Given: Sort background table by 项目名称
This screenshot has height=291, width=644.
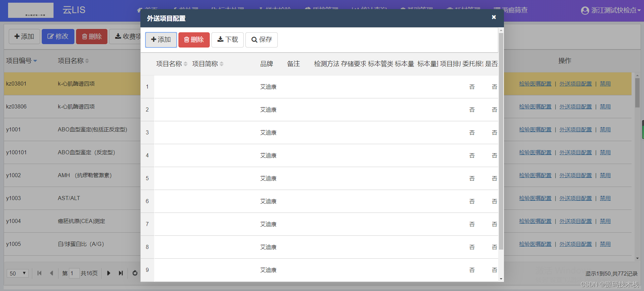Looking at the screenshot, I should (x=73, y=61).
